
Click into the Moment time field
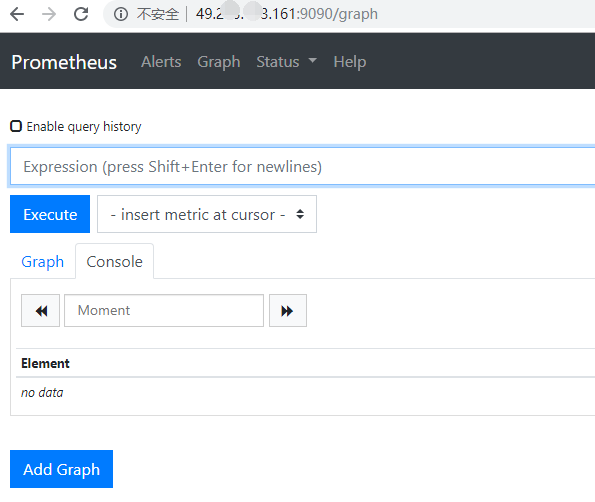click(164, 310)
